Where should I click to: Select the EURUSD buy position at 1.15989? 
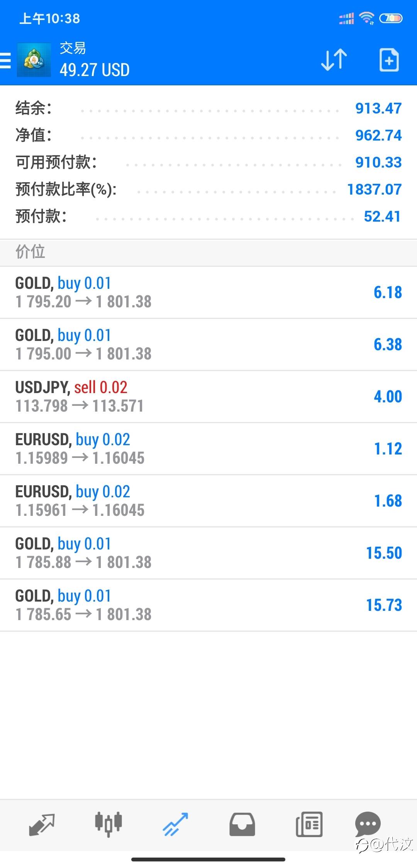(x=208, y=449)
